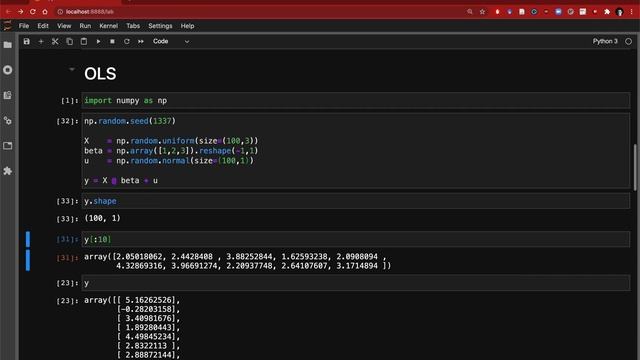Open the cell type Code dropdown
This screenshot has width=640, height=360.
[171, 41]
